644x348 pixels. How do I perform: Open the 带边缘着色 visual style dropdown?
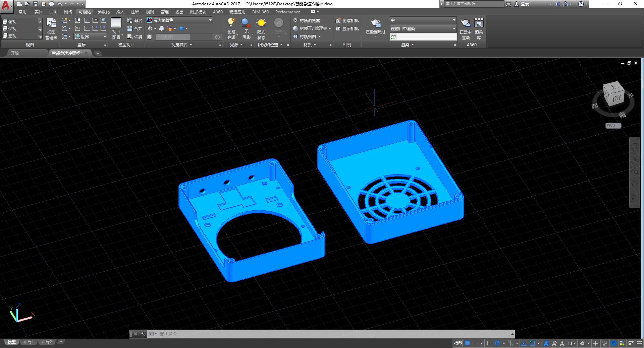tap(179, 20)
